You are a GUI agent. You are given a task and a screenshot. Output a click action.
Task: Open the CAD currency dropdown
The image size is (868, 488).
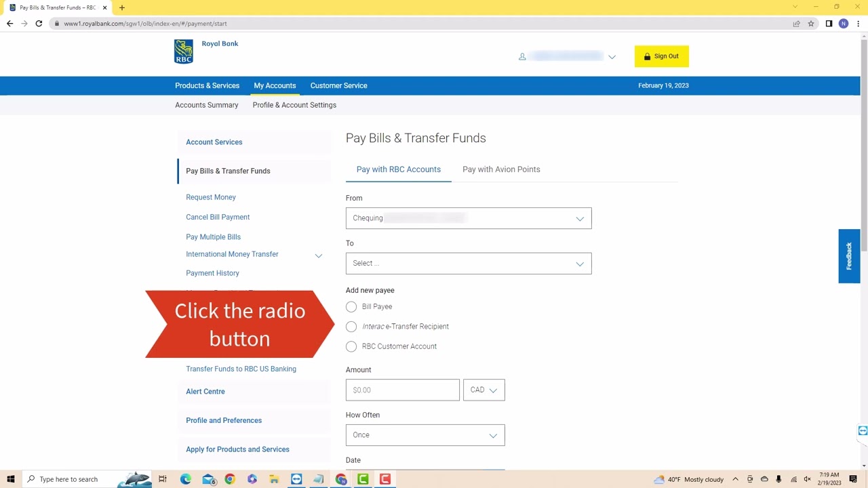tap(484, 390)
